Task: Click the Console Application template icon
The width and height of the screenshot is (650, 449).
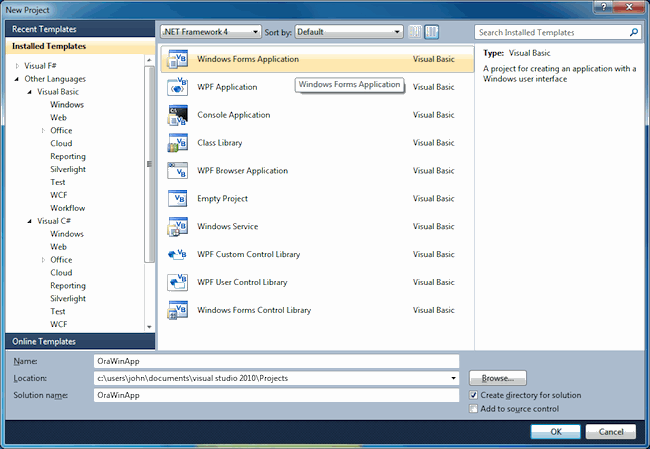Action: point(177,115)
